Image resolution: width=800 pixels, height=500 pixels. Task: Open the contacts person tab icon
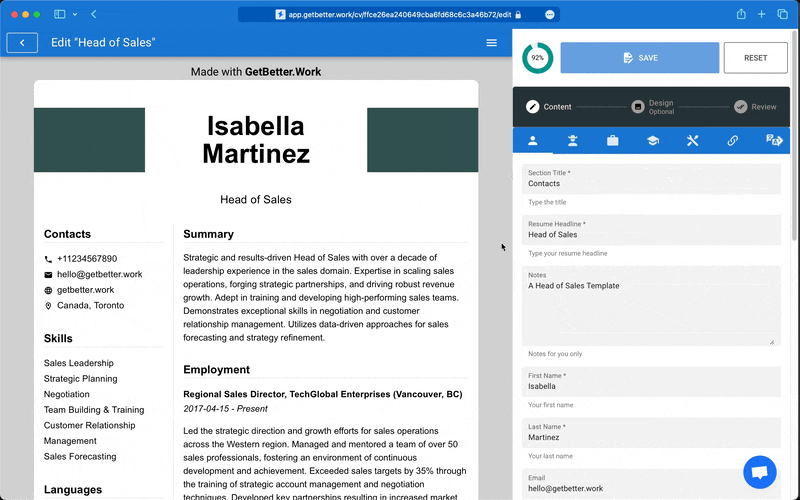[533, 141]
